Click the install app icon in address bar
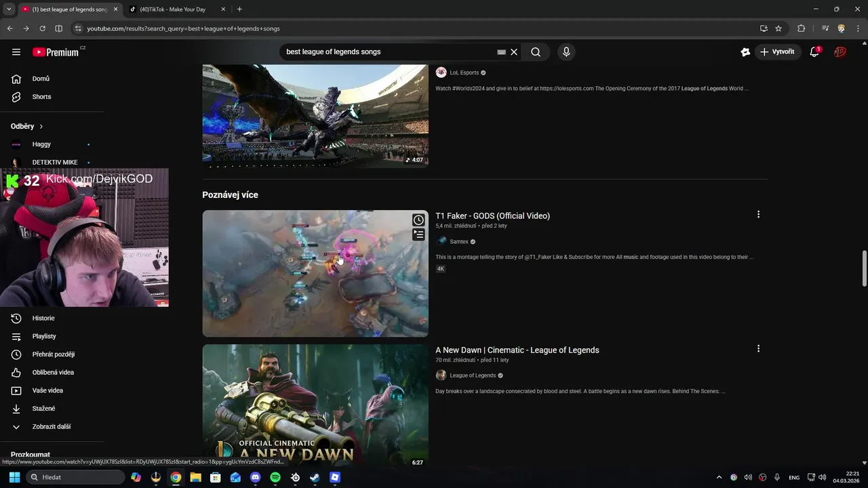 click(x=764, y=28)
